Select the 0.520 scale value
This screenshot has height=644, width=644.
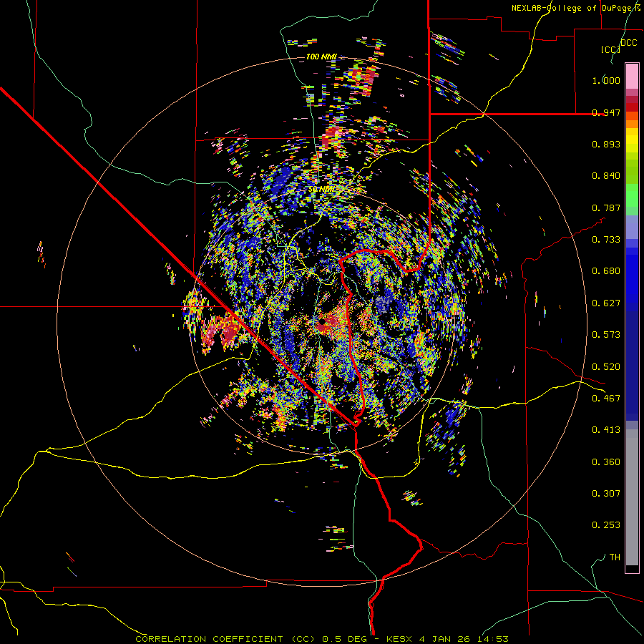[606, 367]
